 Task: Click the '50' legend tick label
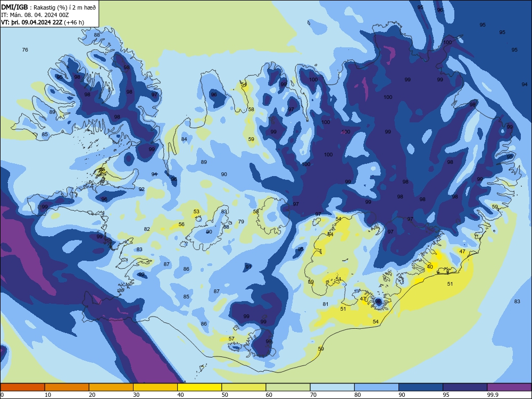pos(225,395)
